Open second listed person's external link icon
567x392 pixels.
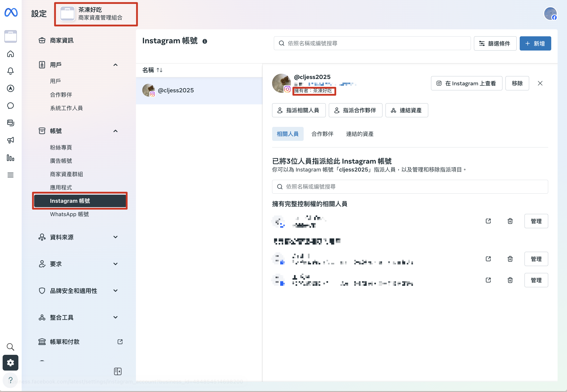488,259
